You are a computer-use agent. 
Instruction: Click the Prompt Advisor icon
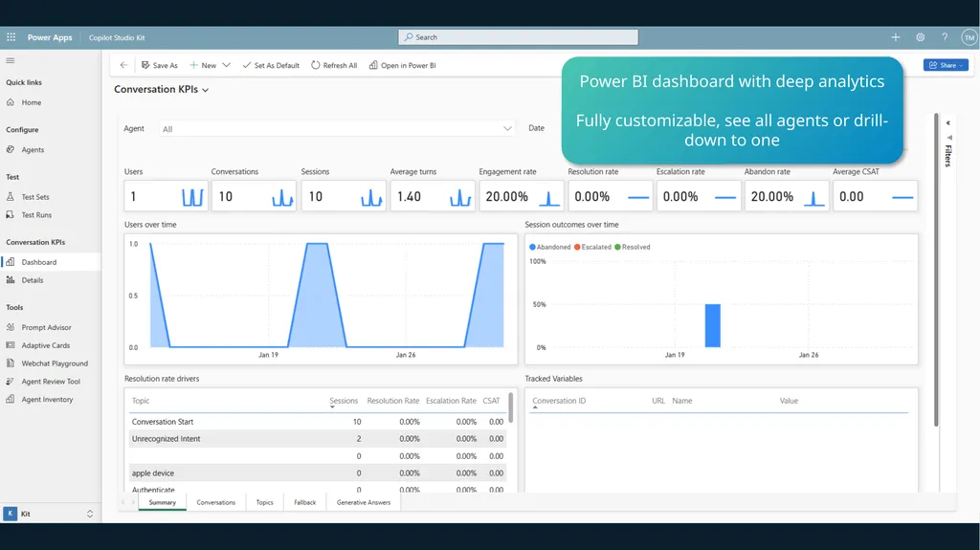pyautogui.click(x=10, y=327)
